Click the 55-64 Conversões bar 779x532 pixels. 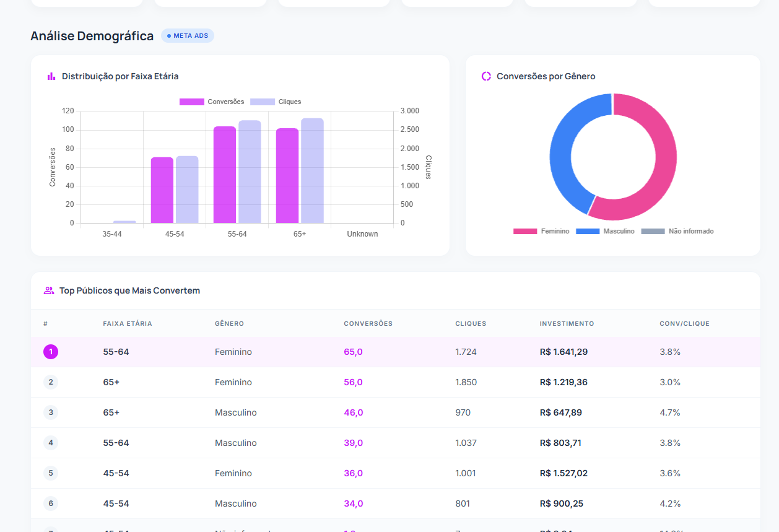[x=225, y=175]
